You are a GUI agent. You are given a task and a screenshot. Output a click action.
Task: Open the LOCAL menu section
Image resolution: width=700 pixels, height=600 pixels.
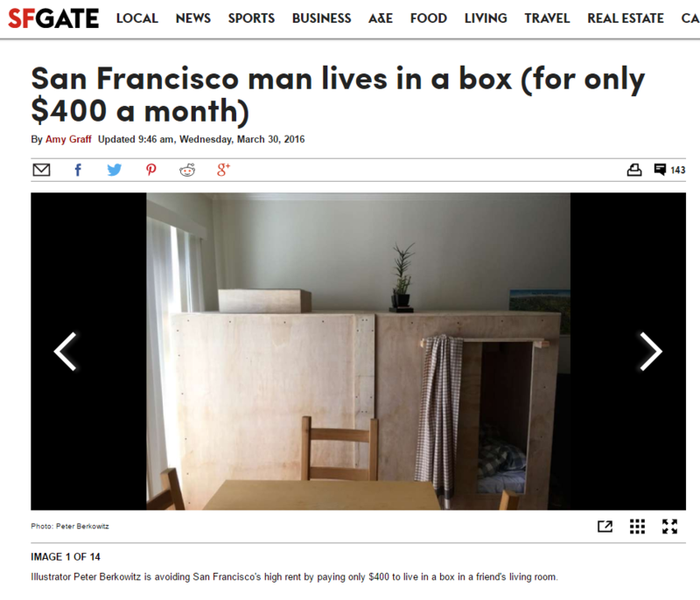click(x=137, y=18)
